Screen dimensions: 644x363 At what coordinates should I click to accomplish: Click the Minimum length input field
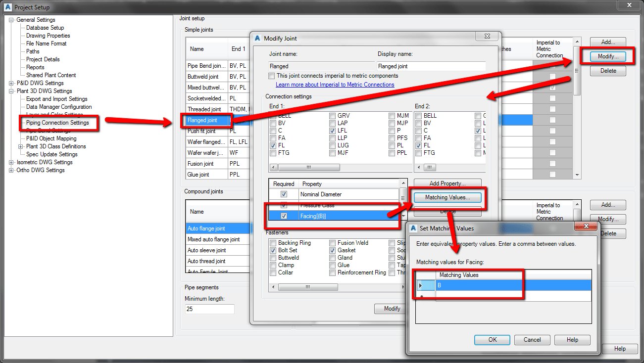click(209, 309)
